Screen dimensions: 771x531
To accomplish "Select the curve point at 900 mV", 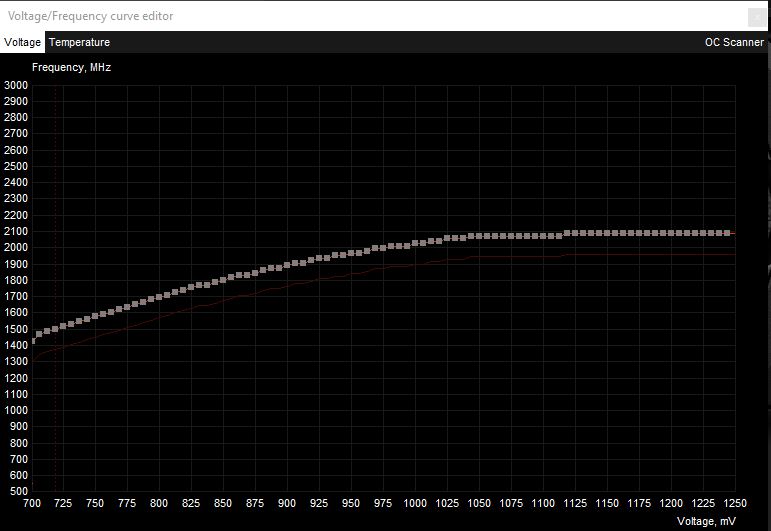I will coord(287,265).
